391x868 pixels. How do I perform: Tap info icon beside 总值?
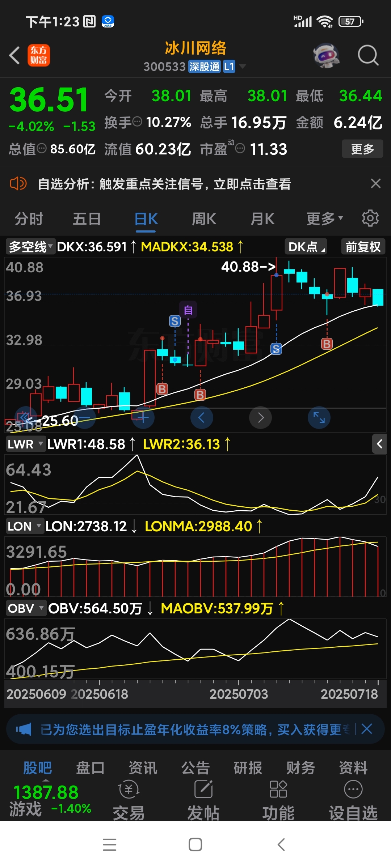click(x=42, y=148)
